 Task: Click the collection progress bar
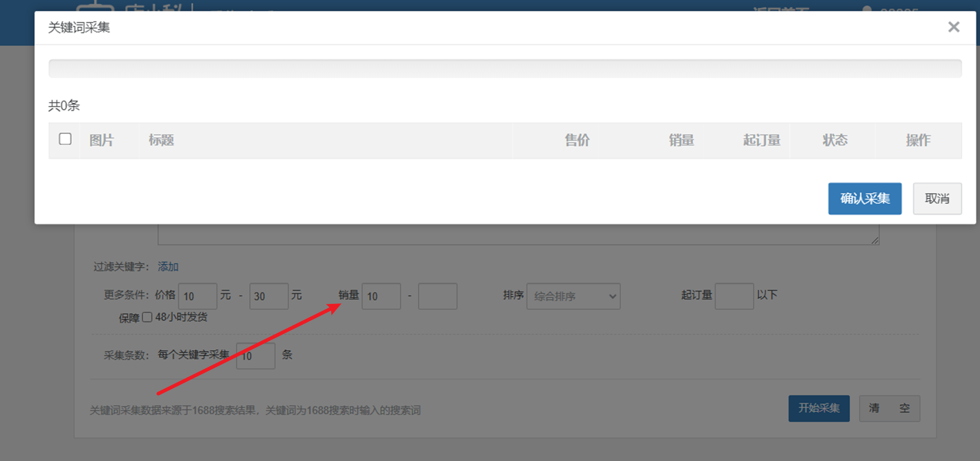point(505,69)
